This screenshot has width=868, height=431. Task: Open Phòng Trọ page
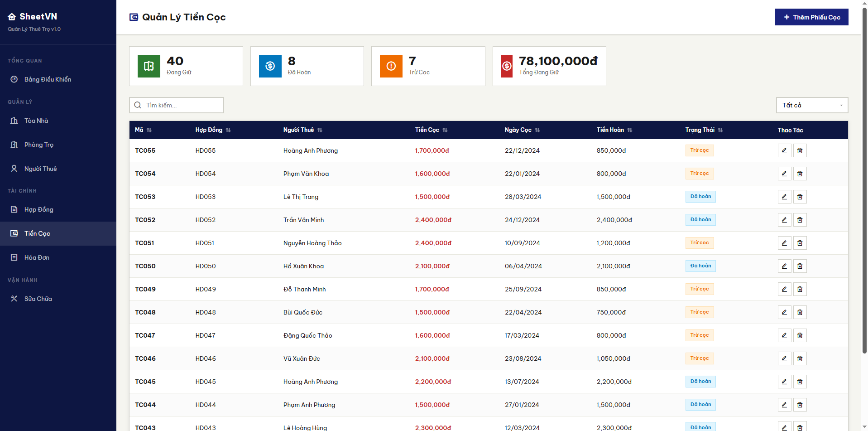tap(58, 145)
